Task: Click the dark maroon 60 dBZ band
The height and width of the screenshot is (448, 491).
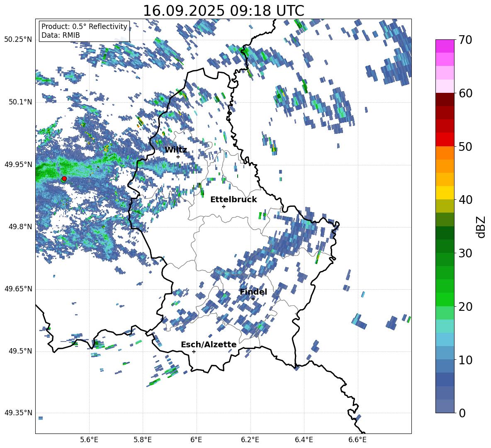Action: pyautogui.click(x=445, y=99)
